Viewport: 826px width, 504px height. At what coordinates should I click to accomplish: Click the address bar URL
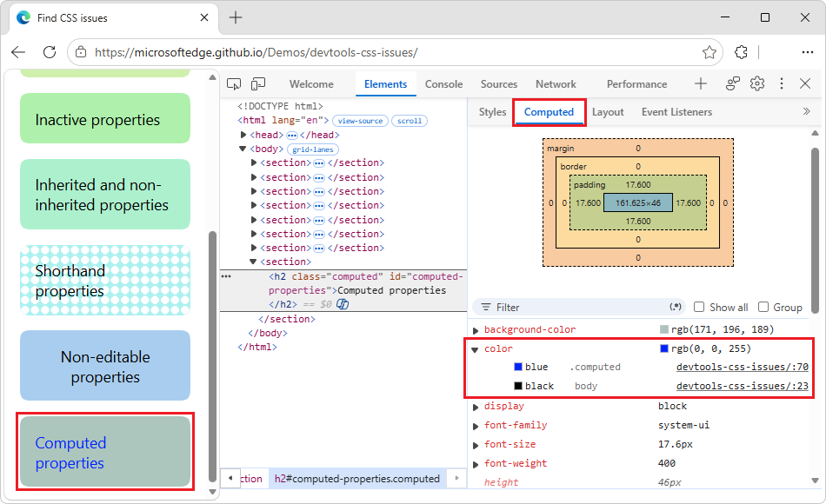coord(256,52)
